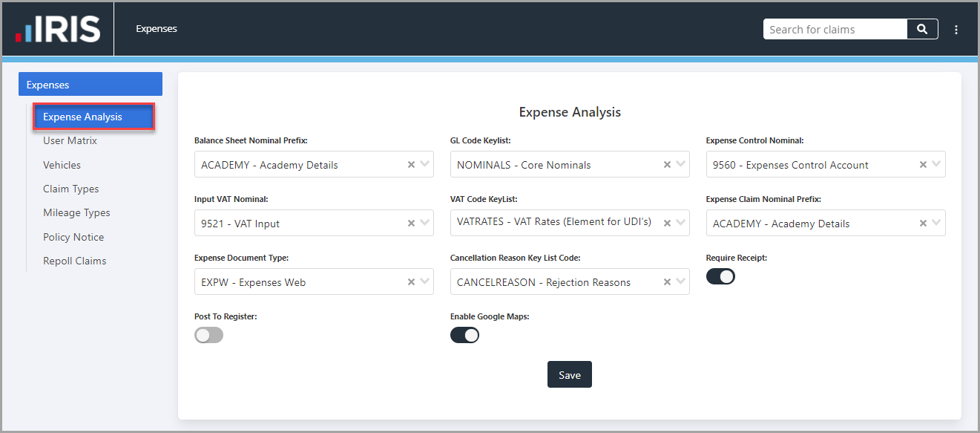This screenshot has width=980, height=433.
Task: Clear VAT Code KeyList selection
Action: tap(667, 224)
